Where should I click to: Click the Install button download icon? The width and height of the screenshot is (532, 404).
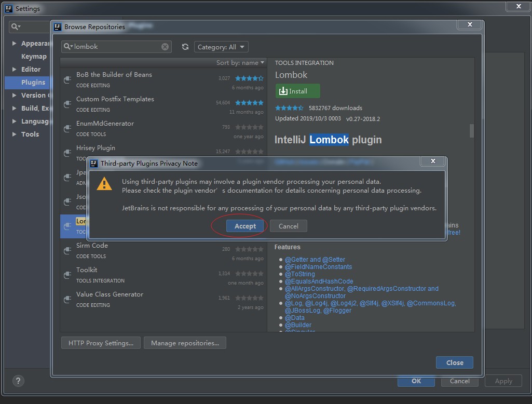pyautogui.click(x=283, y=91)
